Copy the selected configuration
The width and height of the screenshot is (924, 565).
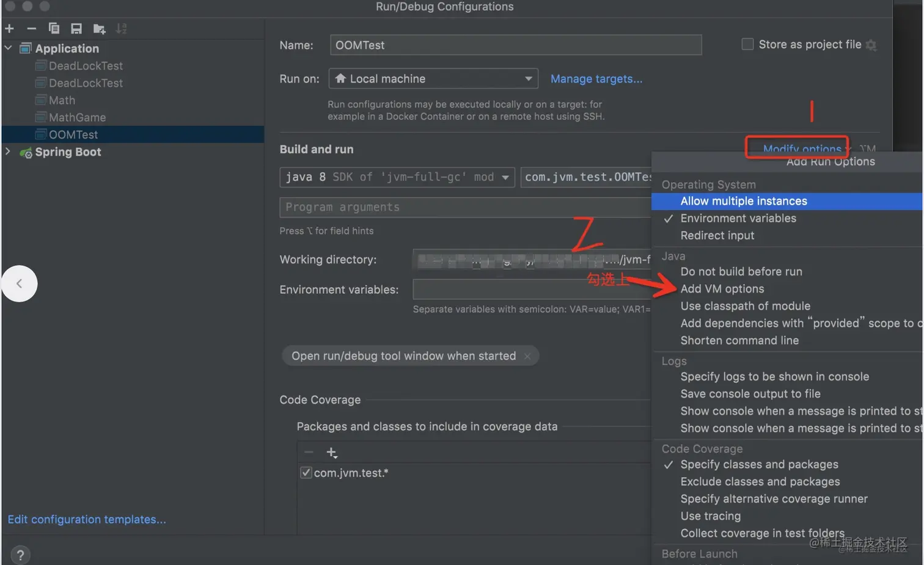[x=54, y=28]
